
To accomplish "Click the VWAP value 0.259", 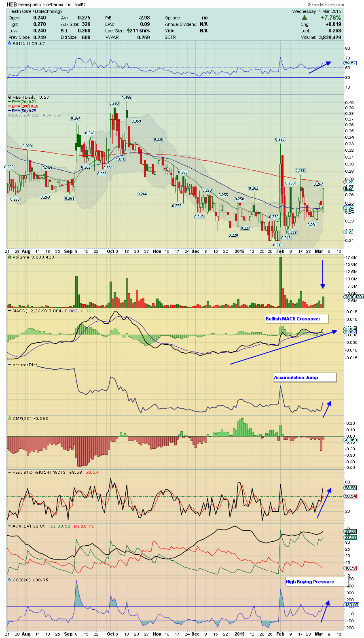I will [144, 37].
